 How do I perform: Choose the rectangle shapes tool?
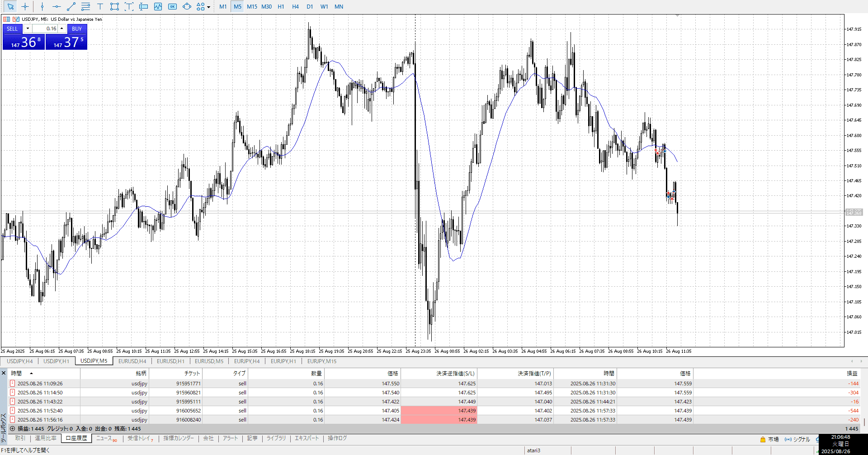pyautogui.click(x=114, y=7)
